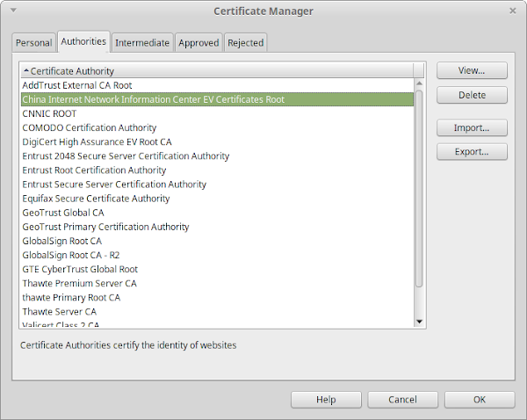Close the Certificate Manager window

point(513,11)
